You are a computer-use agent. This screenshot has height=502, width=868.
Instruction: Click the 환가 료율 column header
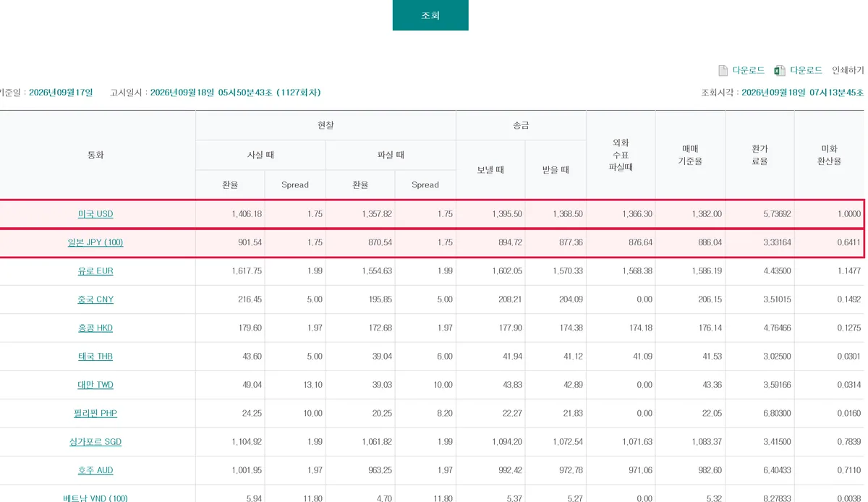point(759,155)
